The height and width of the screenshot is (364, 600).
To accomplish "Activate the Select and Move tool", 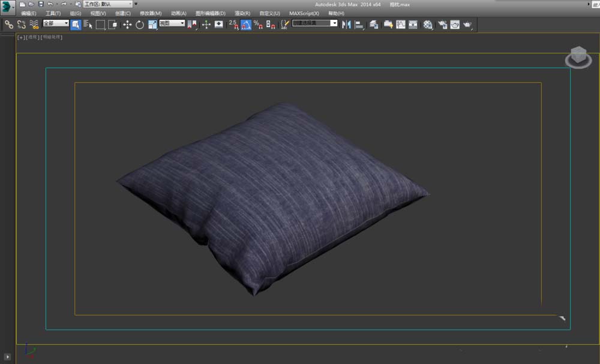I will (x=127, y=25).
